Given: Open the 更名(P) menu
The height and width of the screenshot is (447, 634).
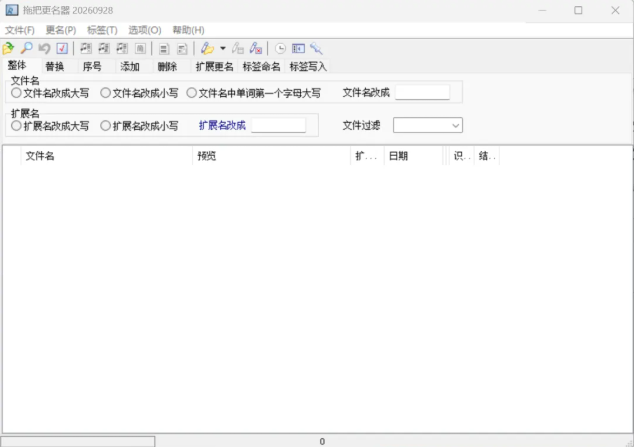Looking at the screenshot, I should [61, 30].
